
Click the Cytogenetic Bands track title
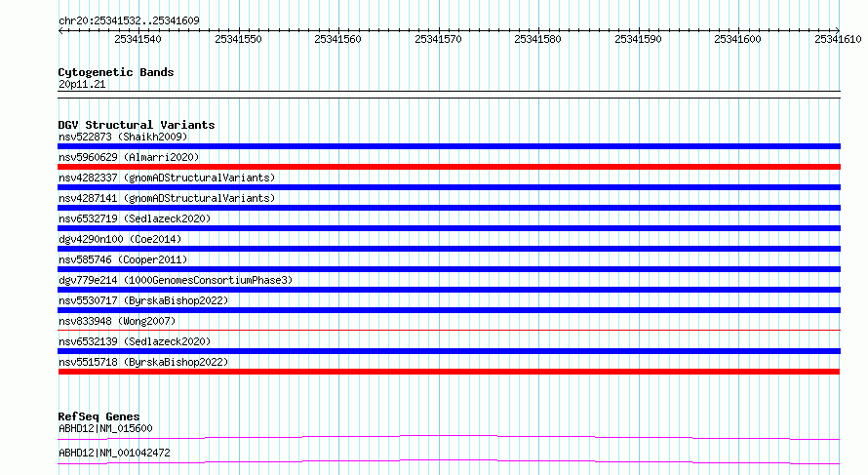[x=116, y=72]
